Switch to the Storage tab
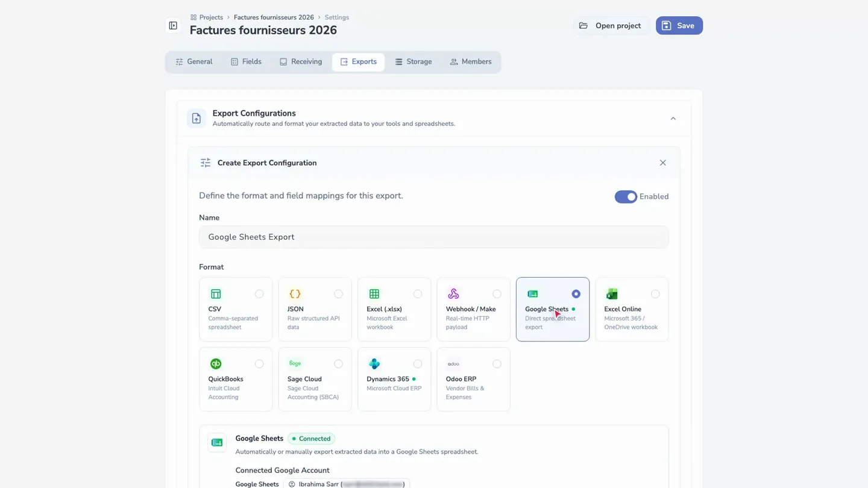Screen dimensions: 868x488 click(414, 62)
